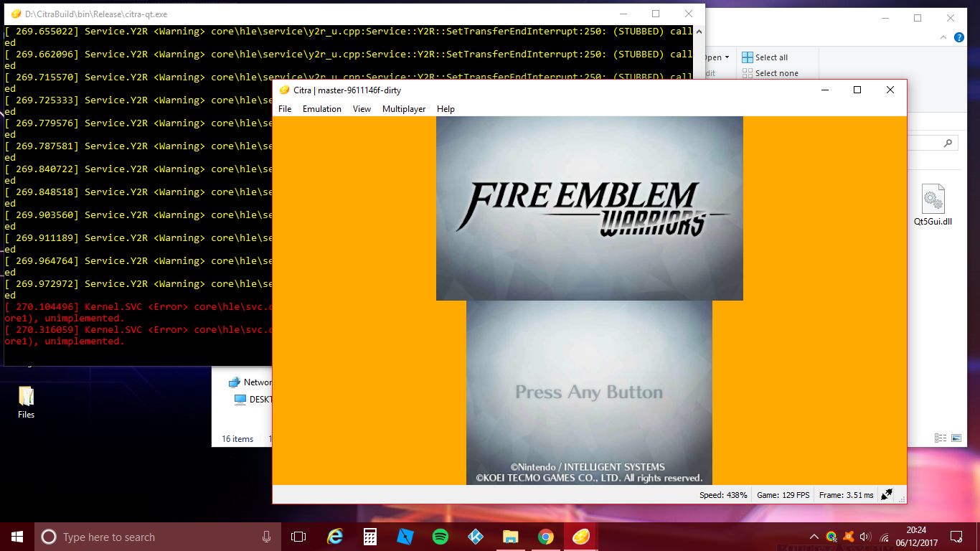Image resolution: width=980 pixels, height=551 pixels.
Task: Open Microsoft Edge from the taskbar
Action: point(334,537)
